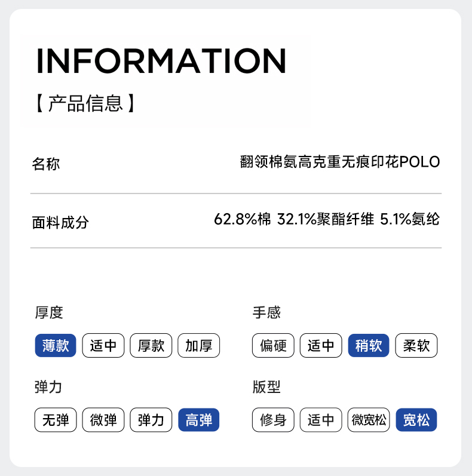Choose 适中 under 厚度
This screenshot has width=472, height=476.
coord(103,345)
